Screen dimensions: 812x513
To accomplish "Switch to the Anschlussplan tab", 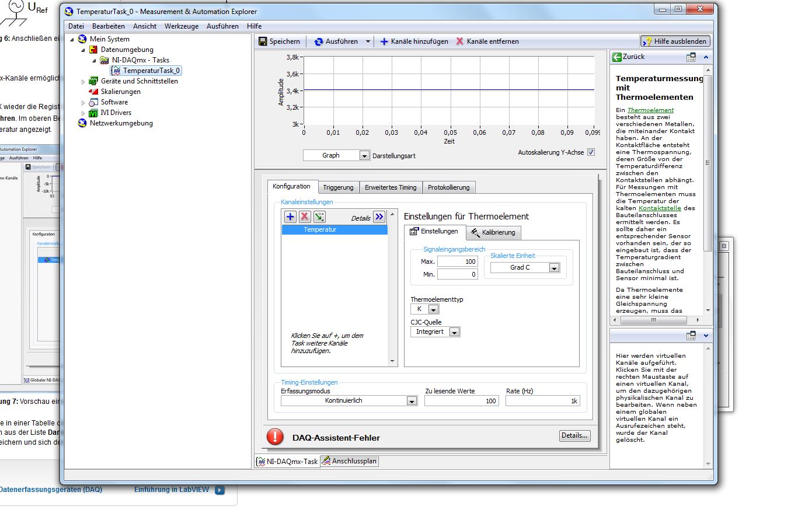I will point(349,461).
